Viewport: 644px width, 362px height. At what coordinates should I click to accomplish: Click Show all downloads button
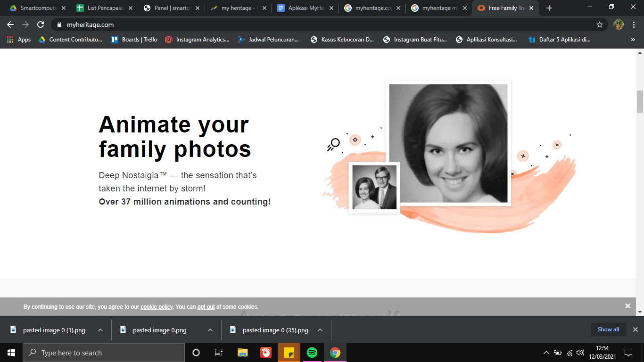[608, 329]
